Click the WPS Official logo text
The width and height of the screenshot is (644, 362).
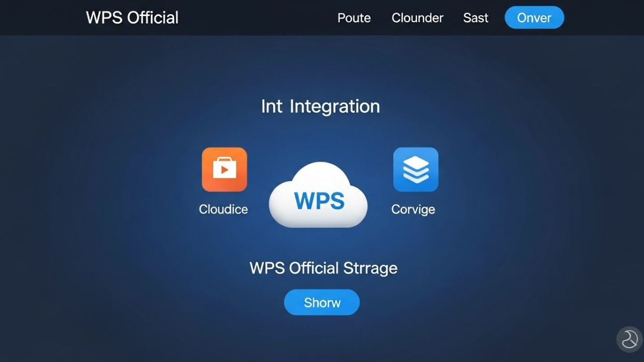[x=132, y=17]
